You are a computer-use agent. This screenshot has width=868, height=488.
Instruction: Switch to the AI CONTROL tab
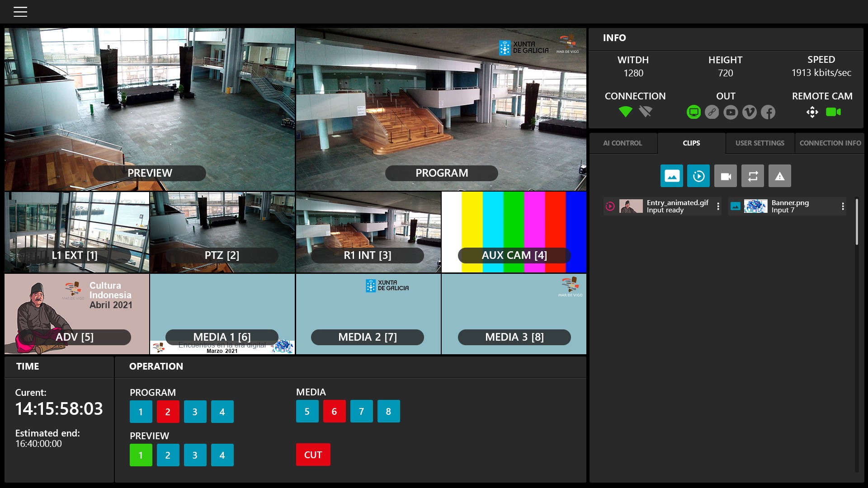[x=623, y=143]
